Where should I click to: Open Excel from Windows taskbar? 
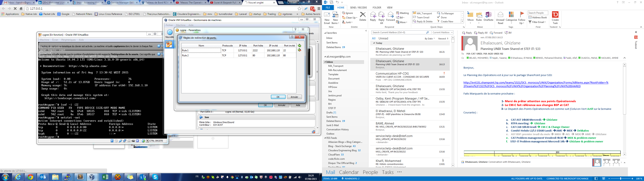click(x=105, y=177)
